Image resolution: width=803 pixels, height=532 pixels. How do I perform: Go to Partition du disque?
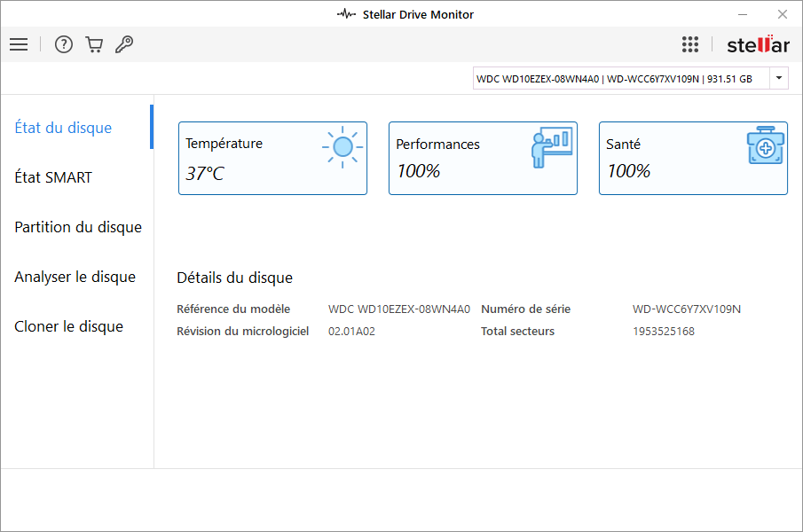coord(78,227)
